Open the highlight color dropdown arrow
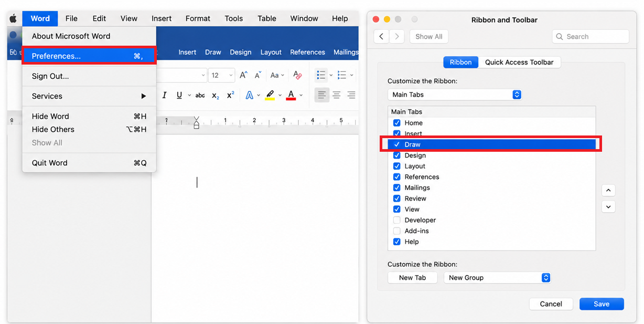 pos(280,96)
